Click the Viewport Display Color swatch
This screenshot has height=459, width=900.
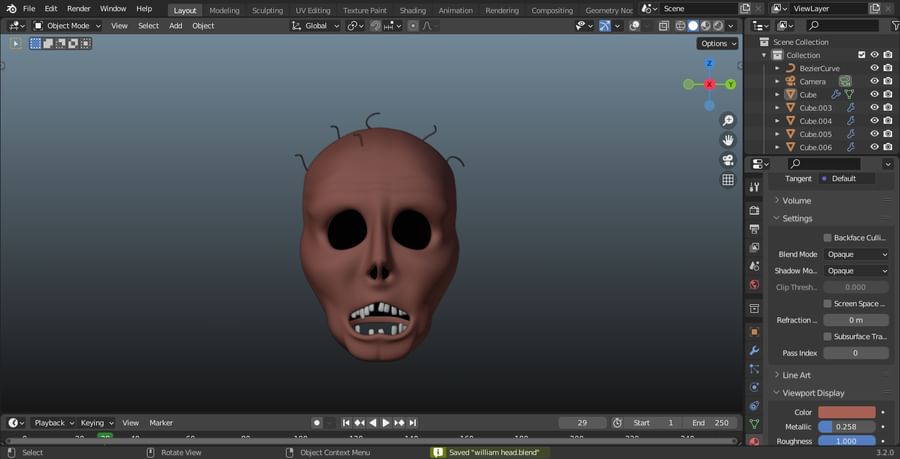846,412
